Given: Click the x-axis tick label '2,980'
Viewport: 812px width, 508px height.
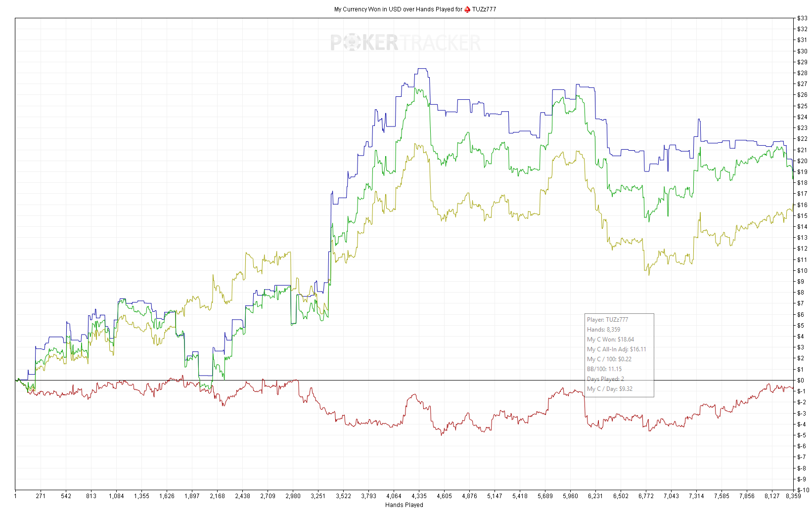Looking at the screenshot, I should [x=293, y=496].
